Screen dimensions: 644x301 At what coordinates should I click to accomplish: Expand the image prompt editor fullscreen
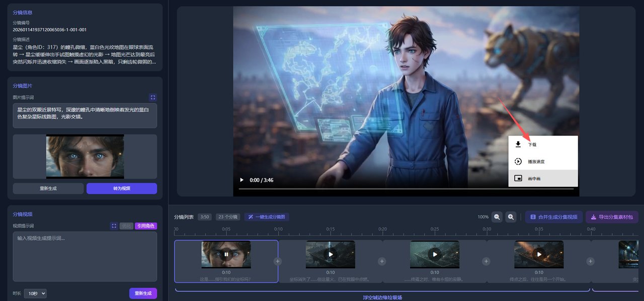pyautogui.click(x=153, y=97)
